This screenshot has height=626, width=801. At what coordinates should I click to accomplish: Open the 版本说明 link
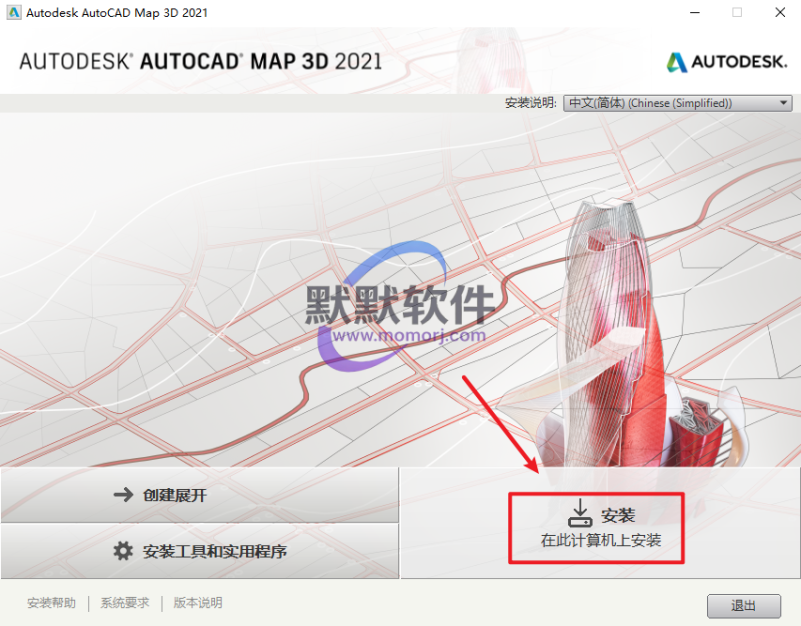point(198,603)
